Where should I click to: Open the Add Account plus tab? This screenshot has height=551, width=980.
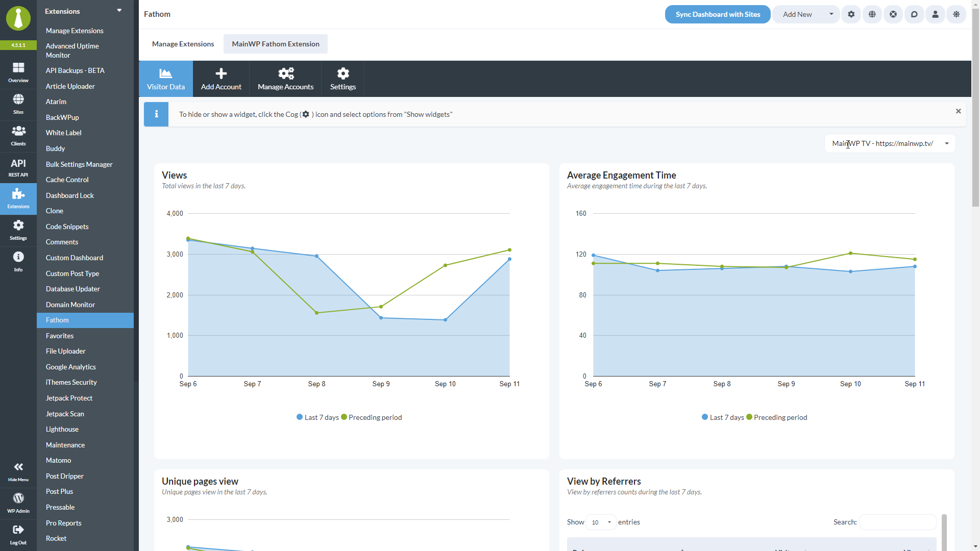(221, 79)
